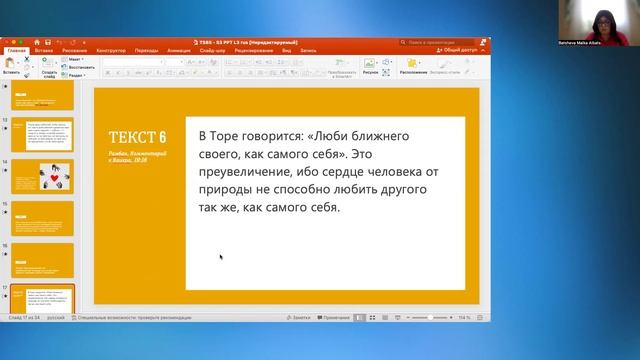
Task: Click the 114% zoom level value
Action: point(464,317)
